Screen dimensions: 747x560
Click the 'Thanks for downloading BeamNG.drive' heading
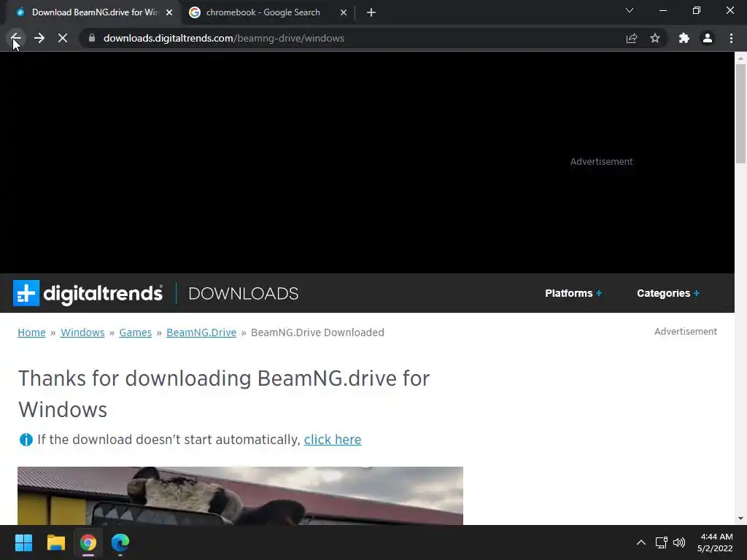tap(224, 394)
